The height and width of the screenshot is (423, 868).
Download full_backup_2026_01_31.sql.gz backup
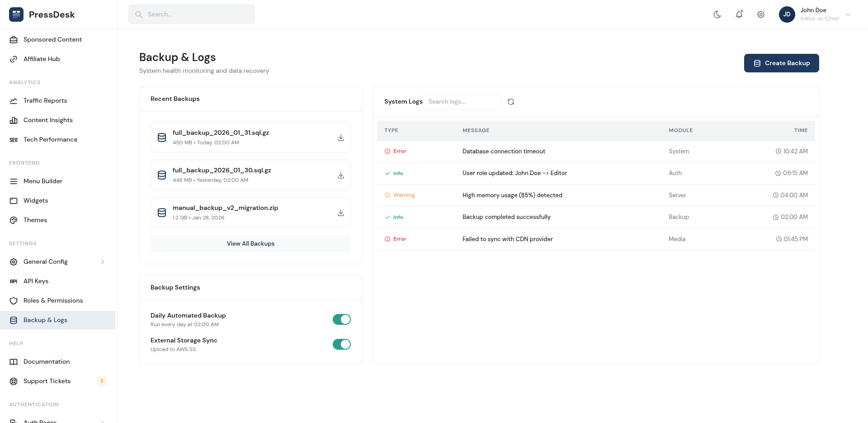(341, 138)
